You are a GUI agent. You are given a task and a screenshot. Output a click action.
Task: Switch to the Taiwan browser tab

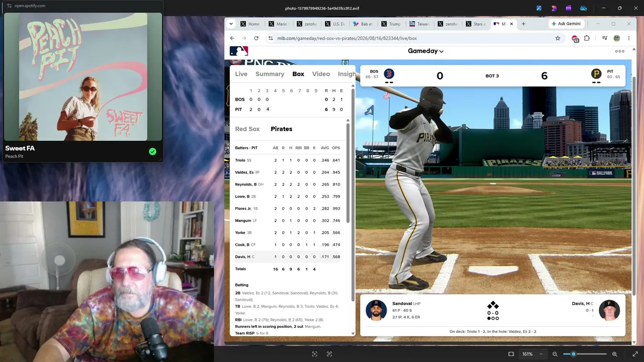[x=419, y=24]
